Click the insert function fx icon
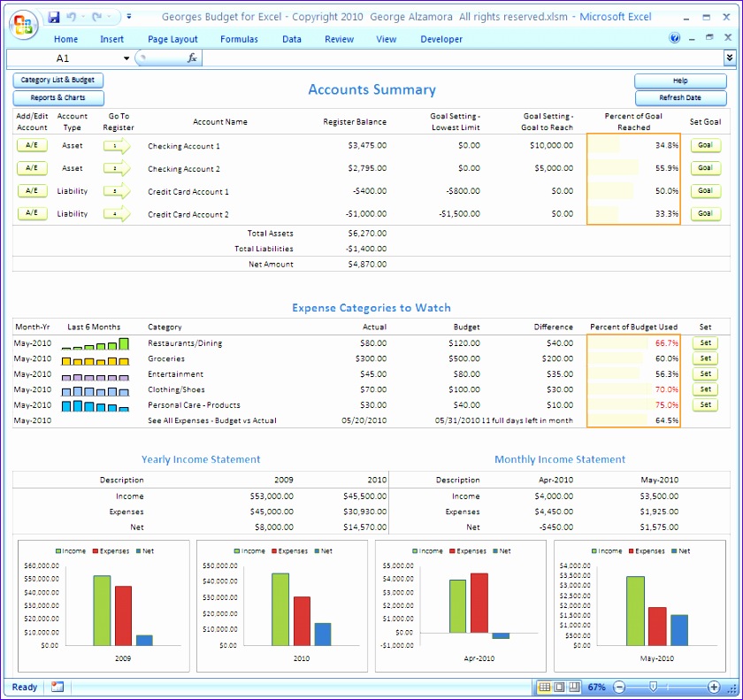This screenshot has height=700, width=743. 192,58
